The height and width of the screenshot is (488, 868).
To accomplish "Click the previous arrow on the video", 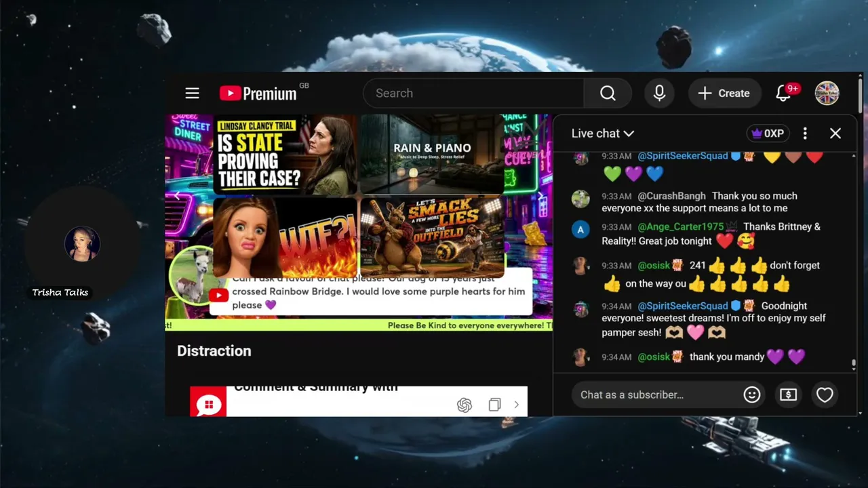I will click(x=177, y=196).
